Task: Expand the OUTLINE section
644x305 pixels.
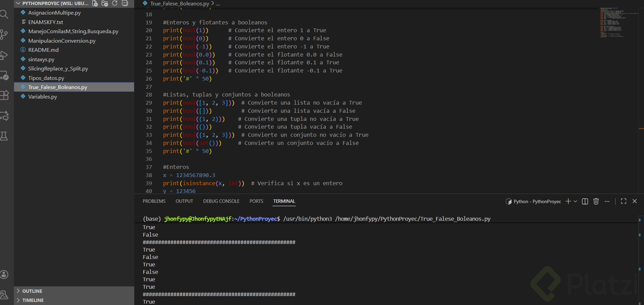Action: pos(32,291)
